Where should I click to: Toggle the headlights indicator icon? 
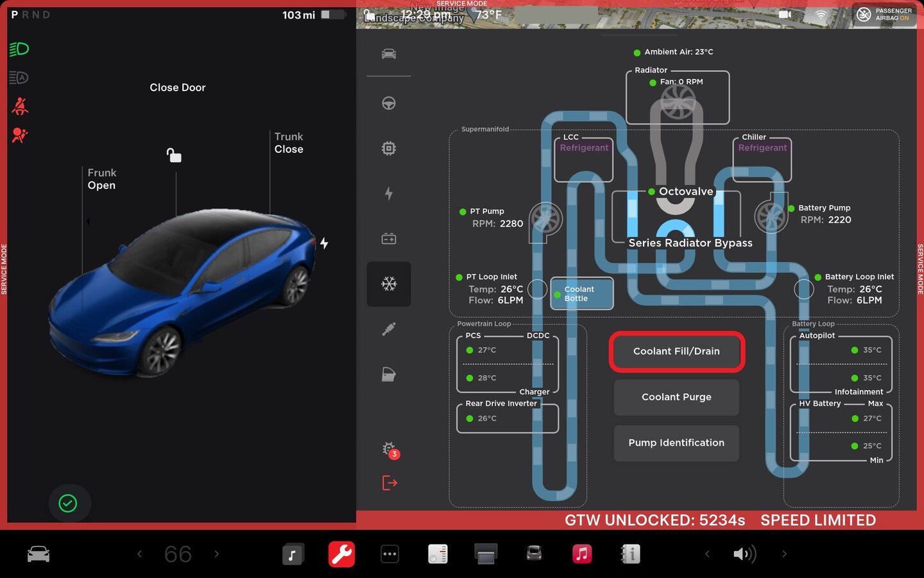click(x=19, y=49)
